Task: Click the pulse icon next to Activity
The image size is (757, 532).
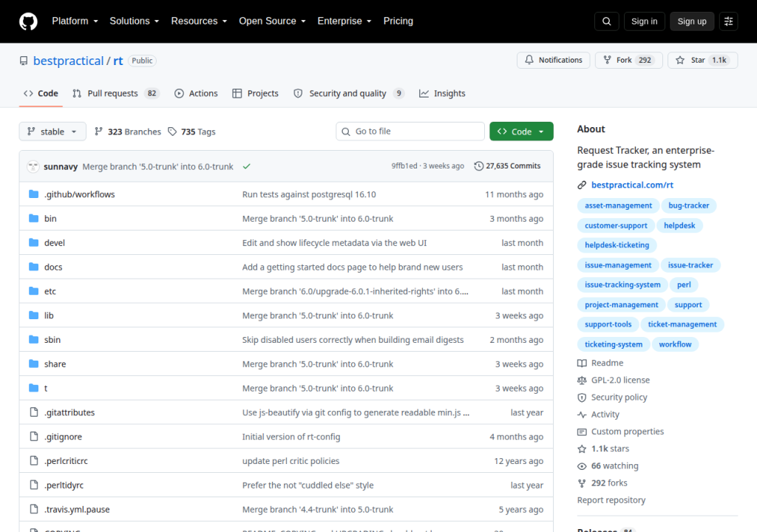Action: coord(582,415)
